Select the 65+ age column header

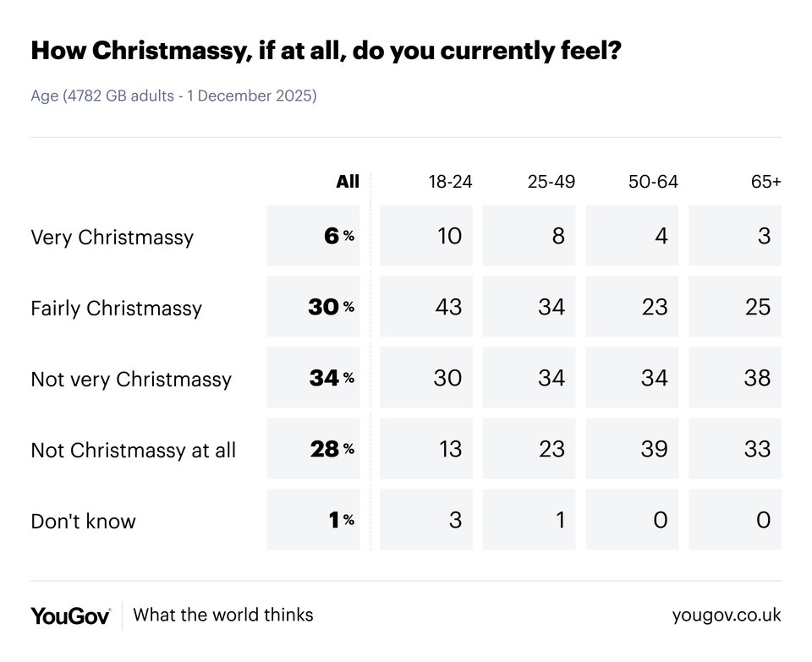click(x=765, y=182)
